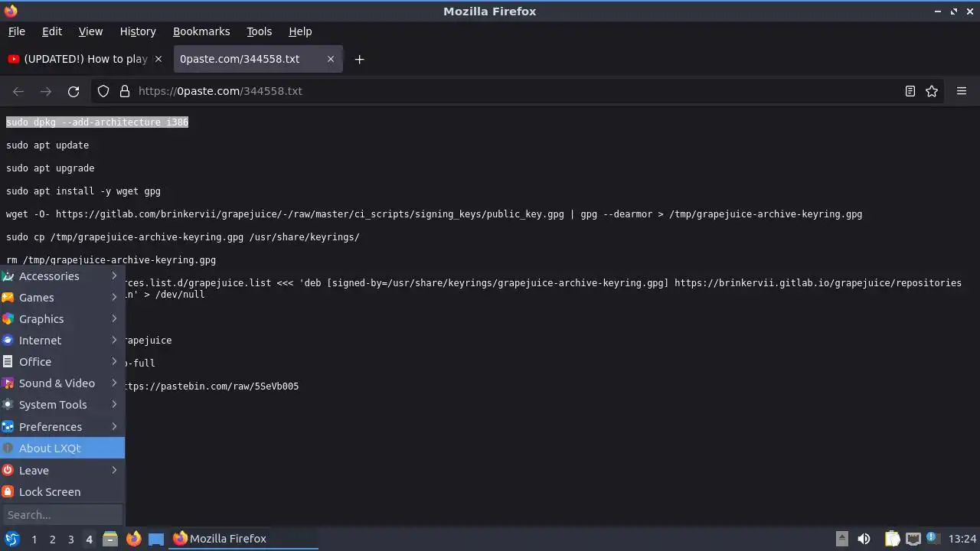The width and height of the screenshot is (980, 551).
Task: Click the 'sudo apt update' line
Action: pyautogui.click(x=47, y=145)
